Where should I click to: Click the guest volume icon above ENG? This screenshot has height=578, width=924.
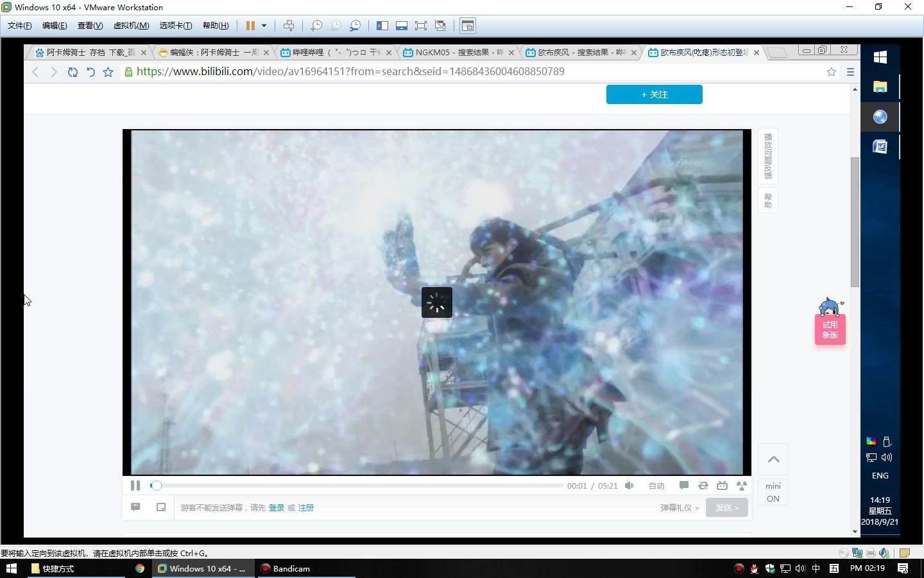coord(887,457)
